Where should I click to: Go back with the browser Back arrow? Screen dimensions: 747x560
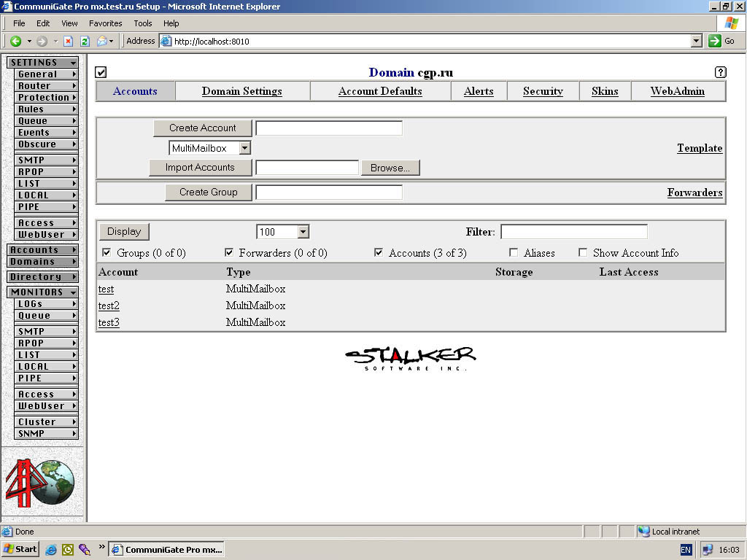coord(16,42)
